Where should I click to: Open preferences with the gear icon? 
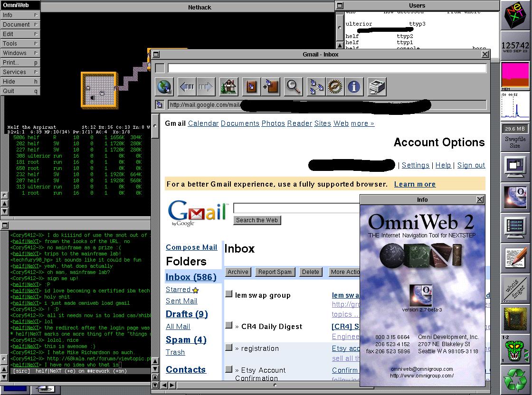coord(333,86)
